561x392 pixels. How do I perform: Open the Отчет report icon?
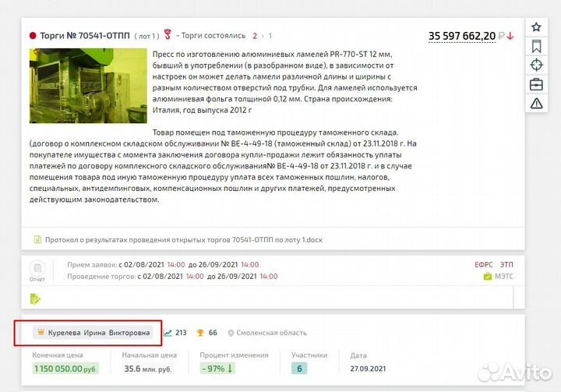coord(37,271)
